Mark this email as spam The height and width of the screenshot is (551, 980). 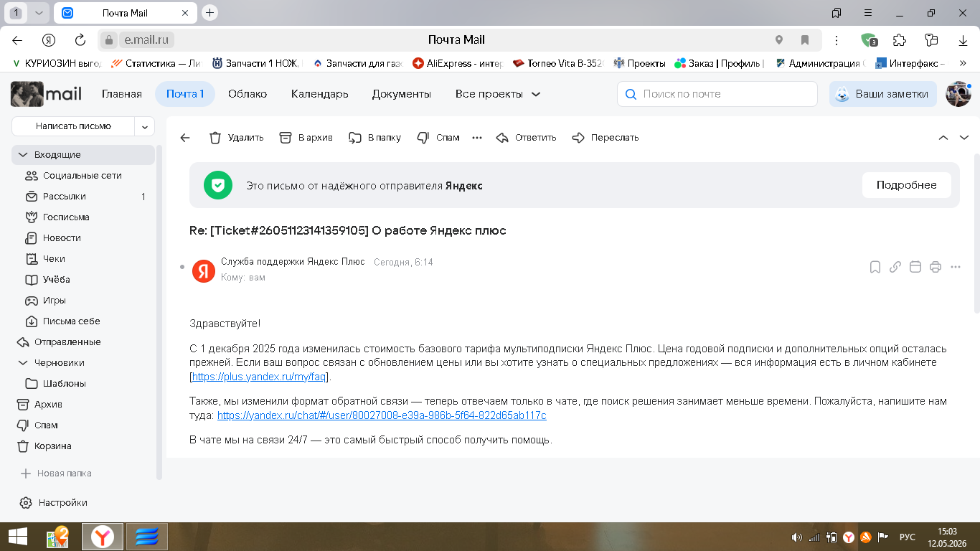coord(438,138)
